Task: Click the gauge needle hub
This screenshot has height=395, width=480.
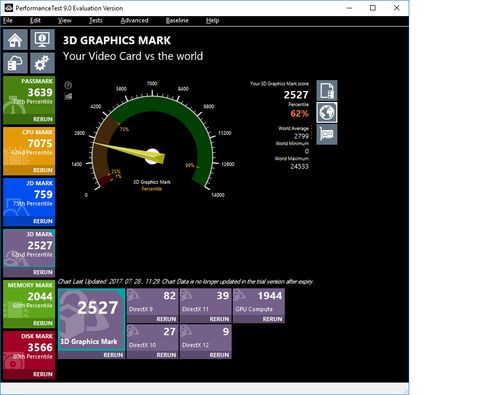Action: coord(153,156)
